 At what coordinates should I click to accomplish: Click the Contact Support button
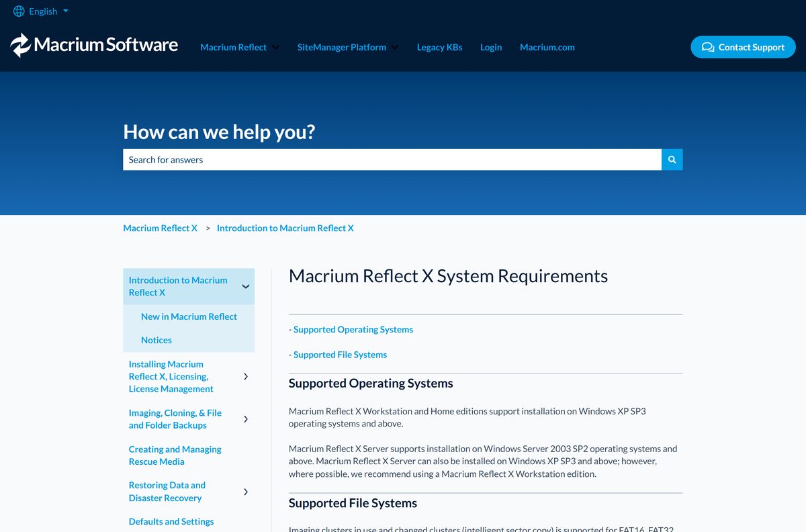tap(743, 47)
